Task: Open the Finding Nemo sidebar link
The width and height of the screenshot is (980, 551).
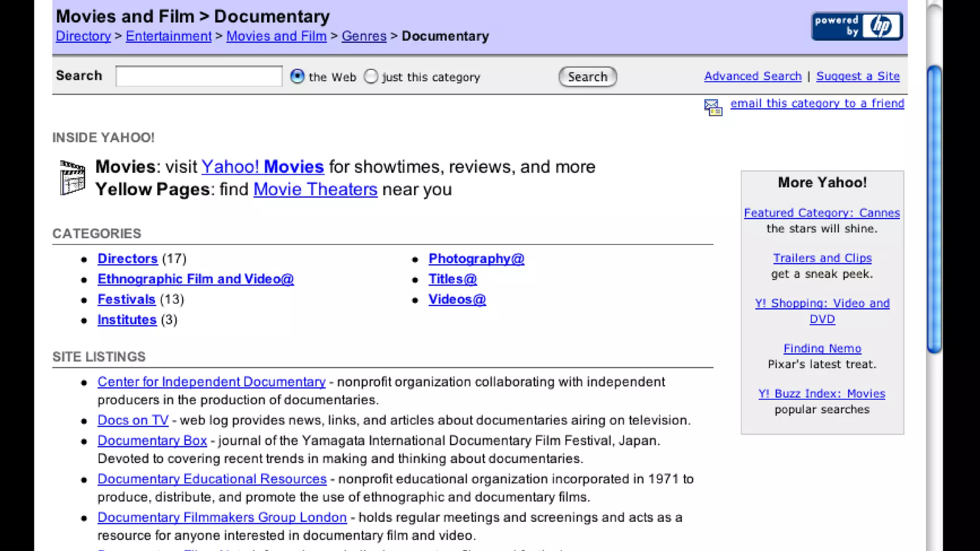Action: click(822, 349)
